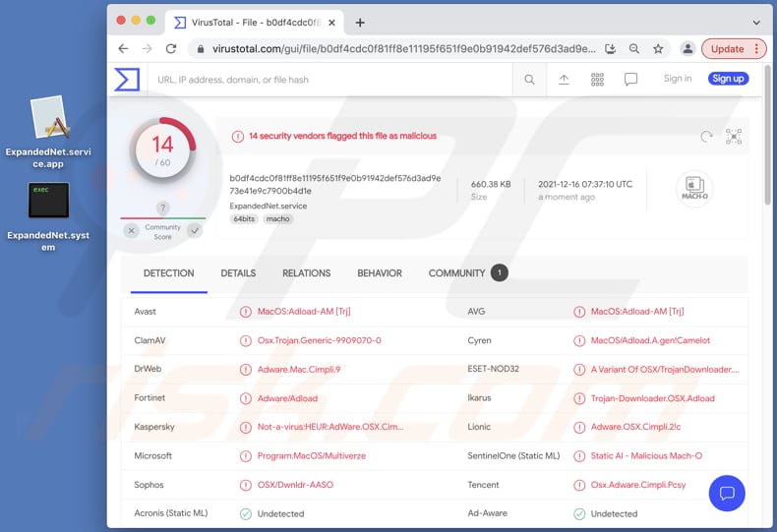Viewport: 777px width, 532px height.
Task: Click the zoom magnifier icon in address bar
Action: click(633, 48)
